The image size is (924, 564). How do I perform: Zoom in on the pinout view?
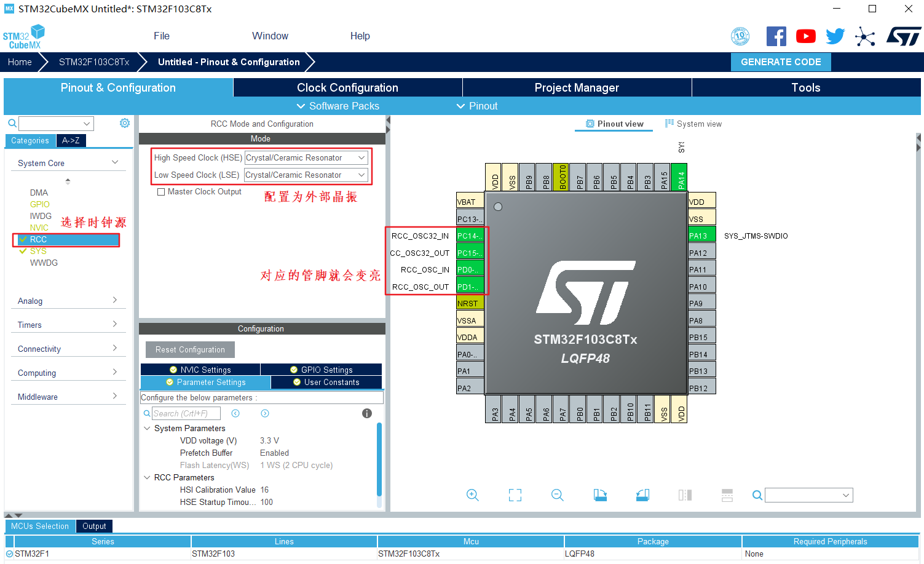tap(472, 495)
